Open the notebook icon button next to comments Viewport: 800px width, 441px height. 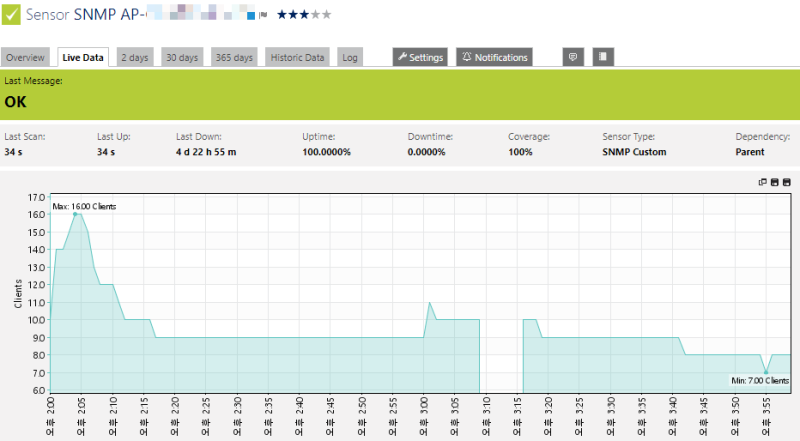click(603, 57)
